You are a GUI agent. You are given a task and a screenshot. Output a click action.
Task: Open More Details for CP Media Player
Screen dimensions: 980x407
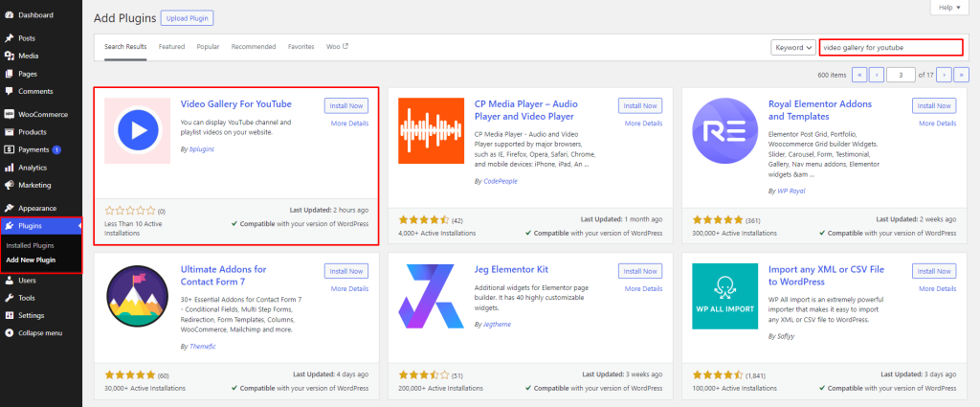(643, 124)
